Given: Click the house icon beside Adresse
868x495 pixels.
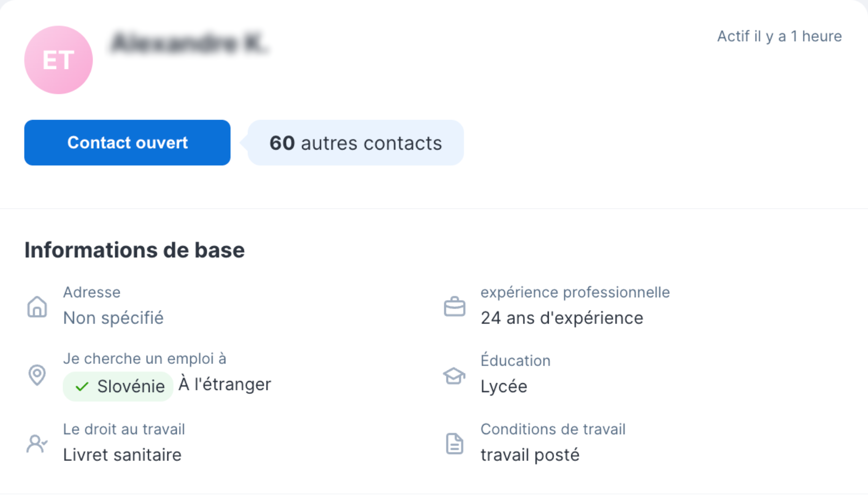Looking at the screenshot, I should click(37, 307).
